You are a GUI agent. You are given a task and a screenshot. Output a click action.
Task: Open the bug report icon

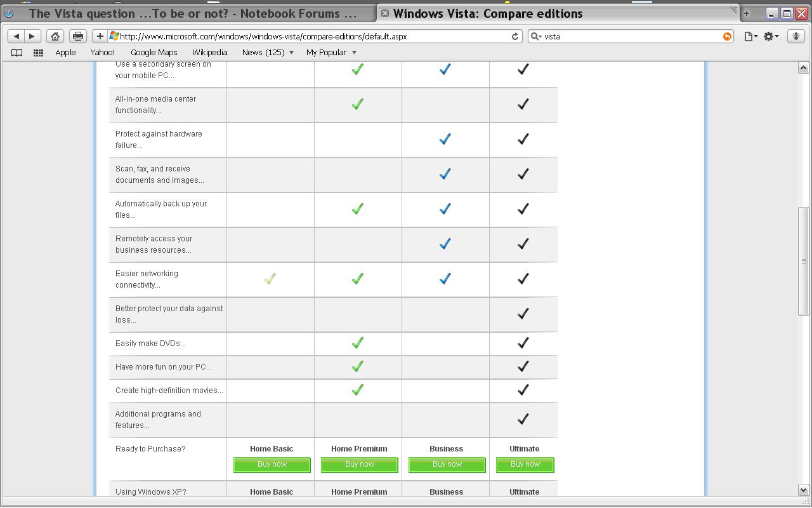click(796, 36)
